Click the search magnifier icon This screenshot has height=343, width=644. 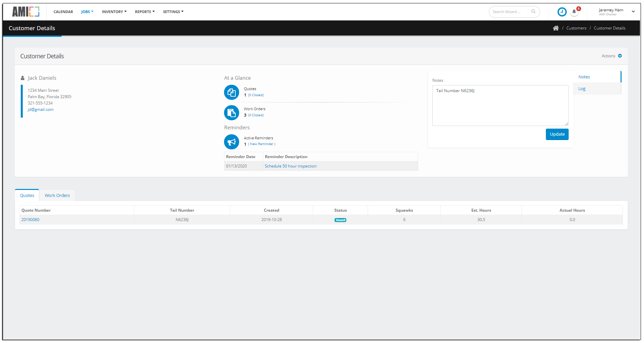[533, 12]
